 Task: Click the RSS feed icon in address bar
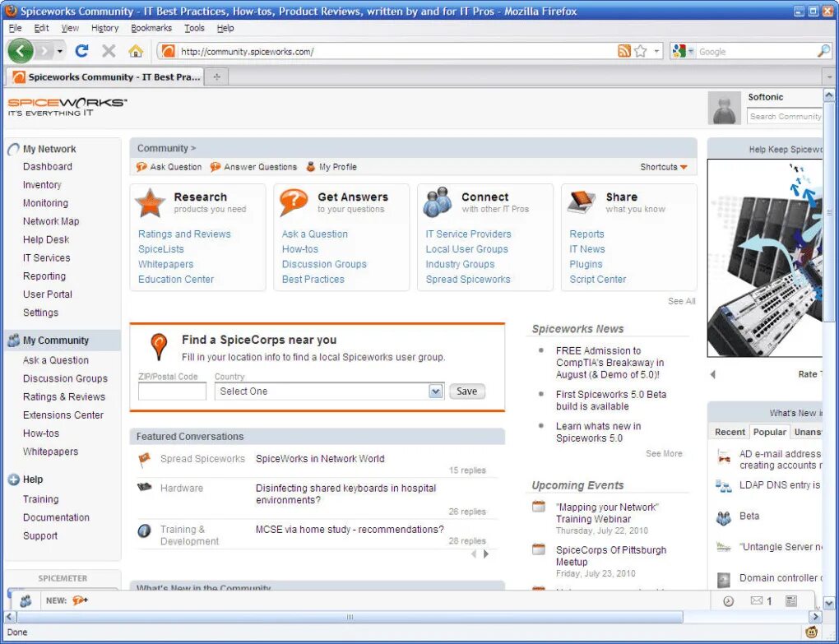point(623,51)
